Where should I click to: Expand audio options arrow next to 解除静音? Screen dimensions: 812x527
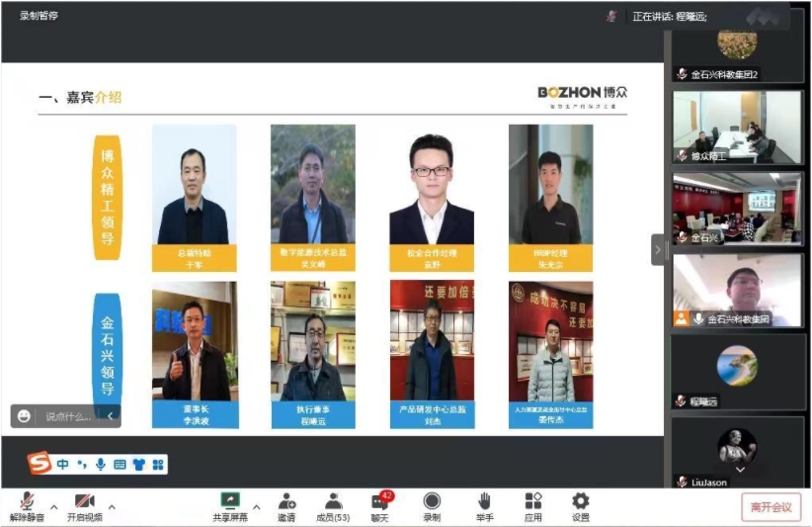[54, 507]
